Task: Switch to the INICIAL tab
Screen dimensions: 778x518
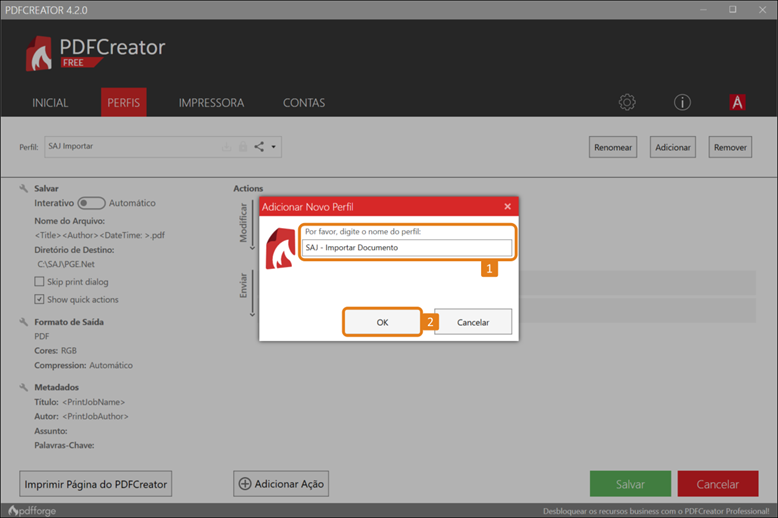Action: tap(50, 103)
